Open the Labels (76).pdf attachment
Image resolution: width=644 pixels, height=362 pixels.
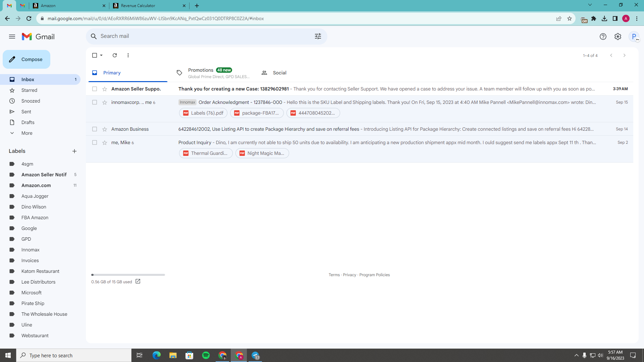[x=203, y=113]
